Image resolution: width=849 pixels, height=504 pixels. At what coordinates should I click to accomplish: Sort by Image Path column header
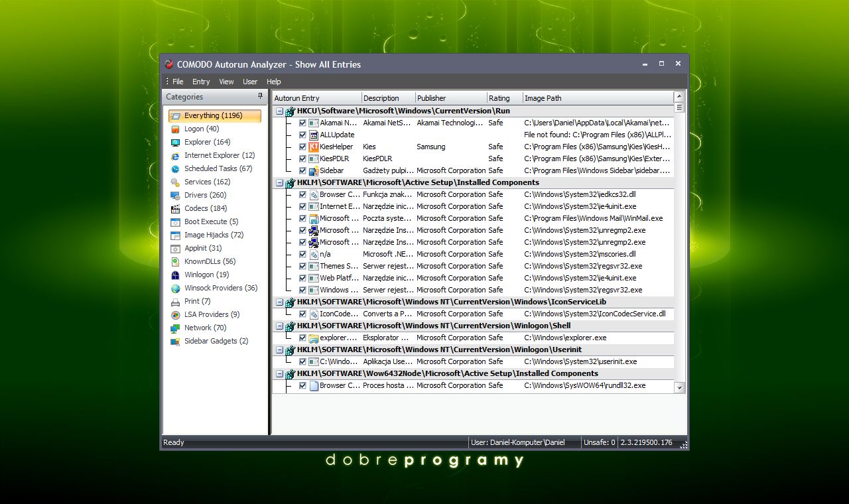(x=598, y=98)
